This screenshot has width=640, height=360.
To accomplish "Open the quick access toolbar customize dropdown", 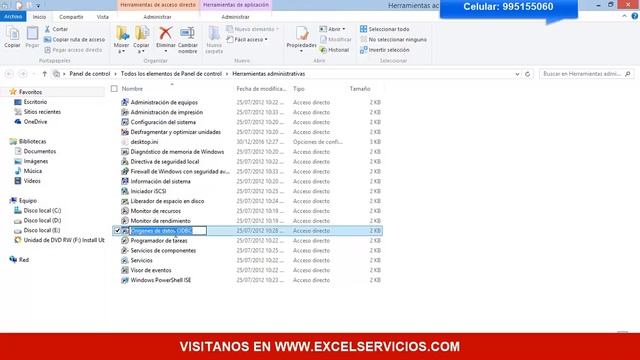I will (x=38, y=6).
